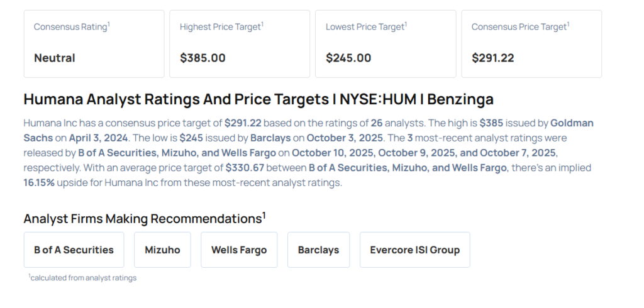This screenshot has width=644, height=308.
Task: Select the Highest Price Target $385.00 card
Action: (240, 43)
